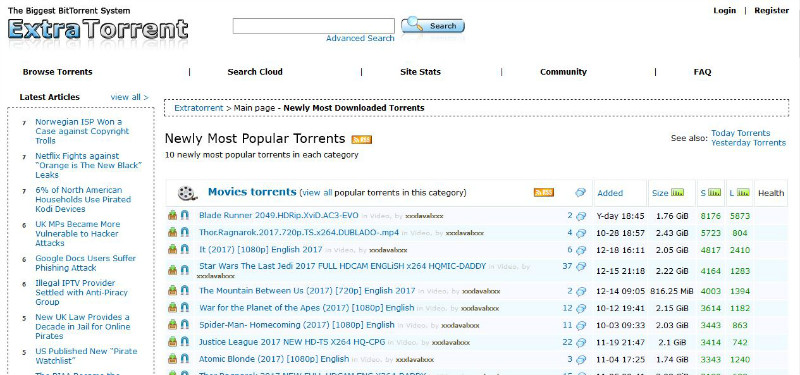Sort by leechers using the L chart icon
Image resolution: width=800 pixels, height=375 pixels.
pyautogui.click(x=743, y=192)
